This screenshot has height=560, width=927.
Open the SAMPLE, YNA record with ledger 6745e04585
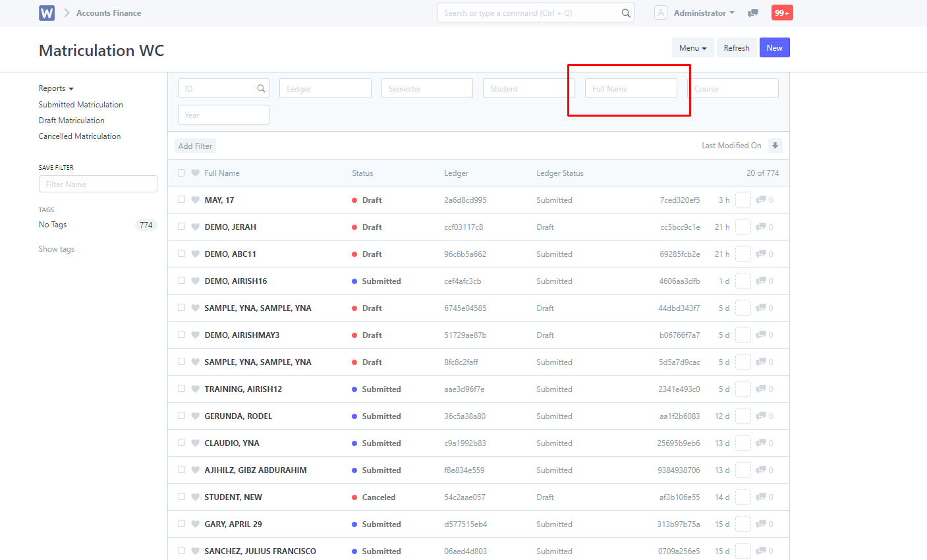258,308
